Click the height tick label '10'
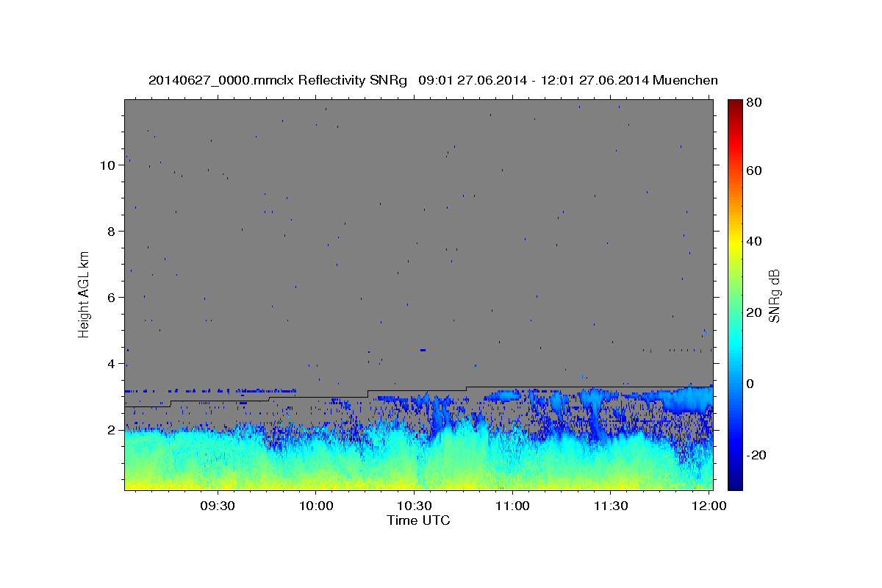This screenshot has height=588, width=882. pyautogui.click(x=107, y=165)
